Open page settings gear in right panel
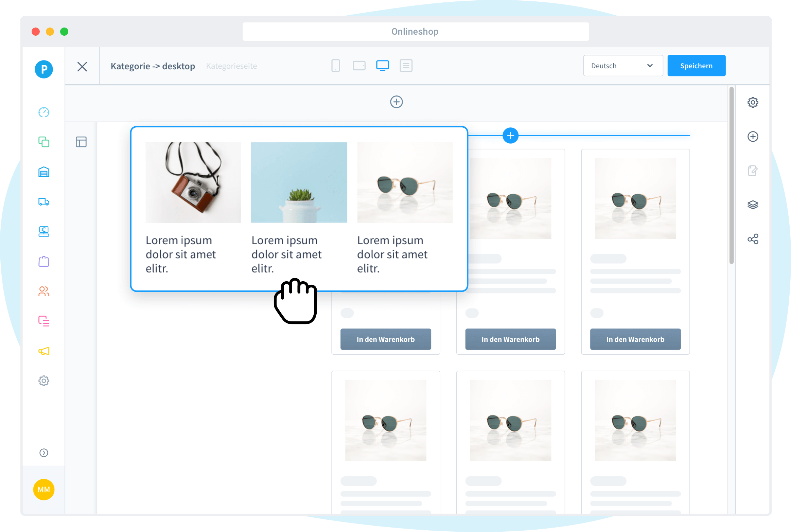The image size is (791, 532). 753,102
